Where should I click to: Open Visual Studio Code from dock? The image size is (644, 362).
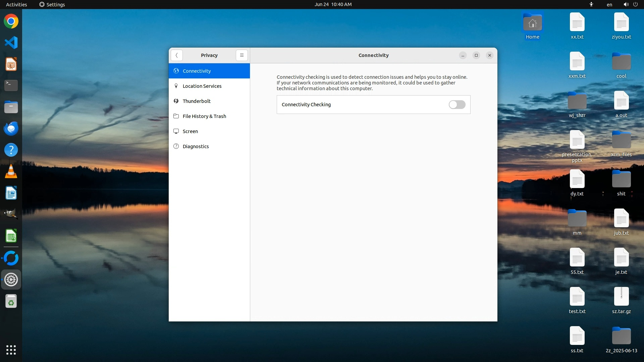pyautogui.click(x=11, y=43)
